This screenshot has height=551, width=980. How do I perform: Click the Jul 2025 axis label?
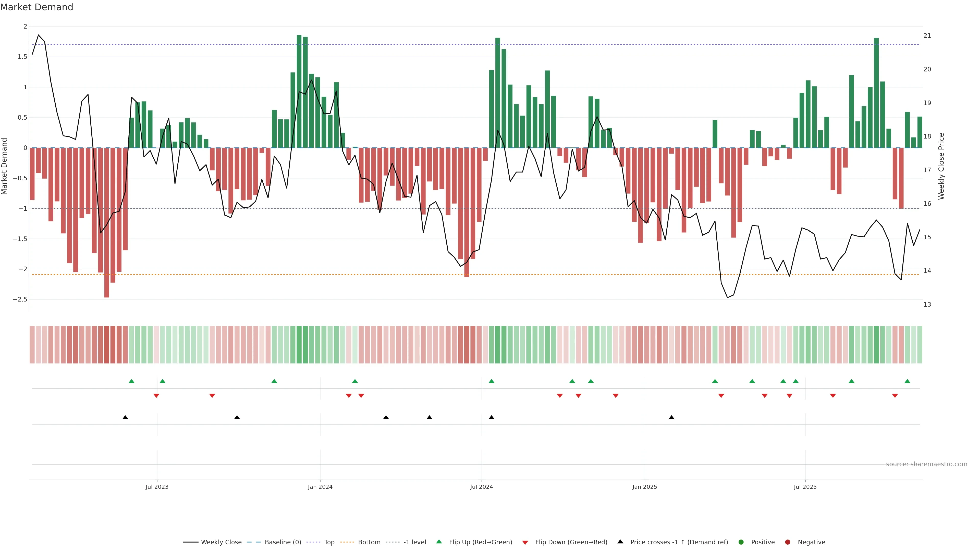805,487
